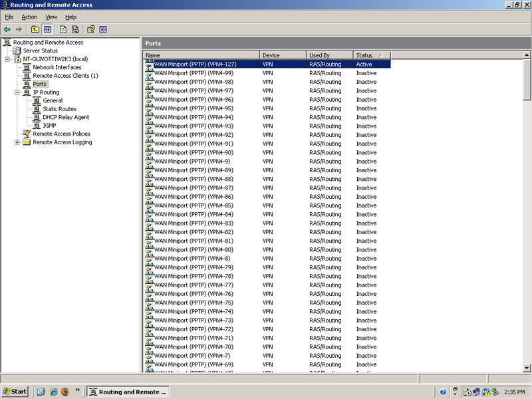Image resolution: width=532 pixels, height=399 pixels.
Task: Click Show Desktop quick launch icon
Action: pyautogui.click(x=41, y=392)
